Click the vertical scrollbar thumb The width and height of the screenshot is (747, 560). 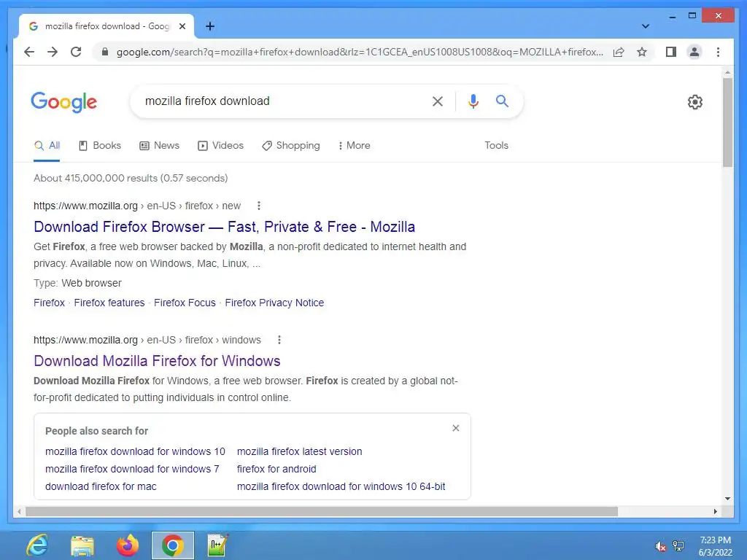pos(727,122)
